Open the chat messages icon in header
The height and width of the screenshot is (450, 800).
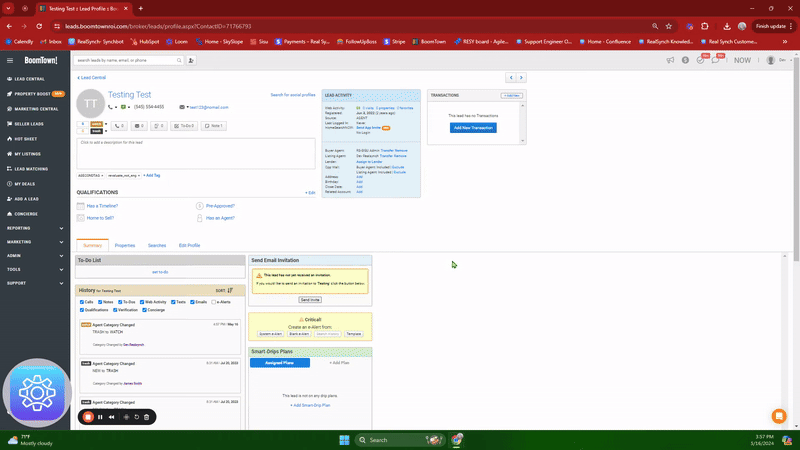715,60
